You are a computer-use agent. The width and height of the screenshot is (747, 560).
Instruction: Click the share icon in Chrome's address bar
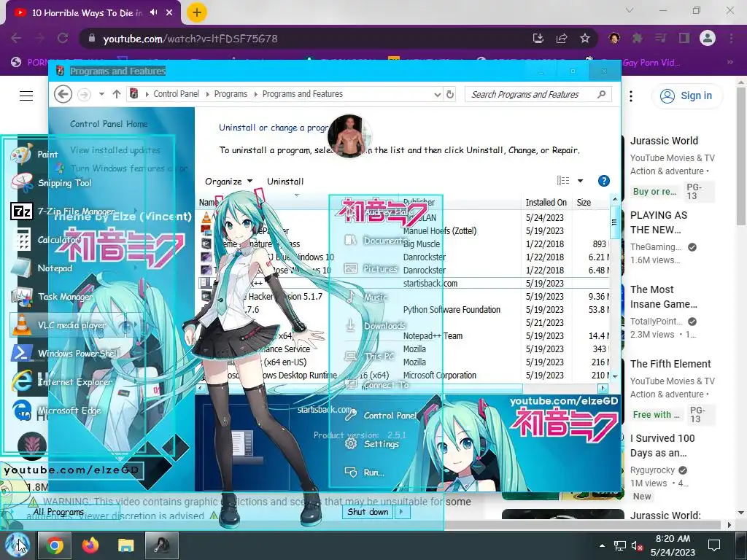point(562,38)
